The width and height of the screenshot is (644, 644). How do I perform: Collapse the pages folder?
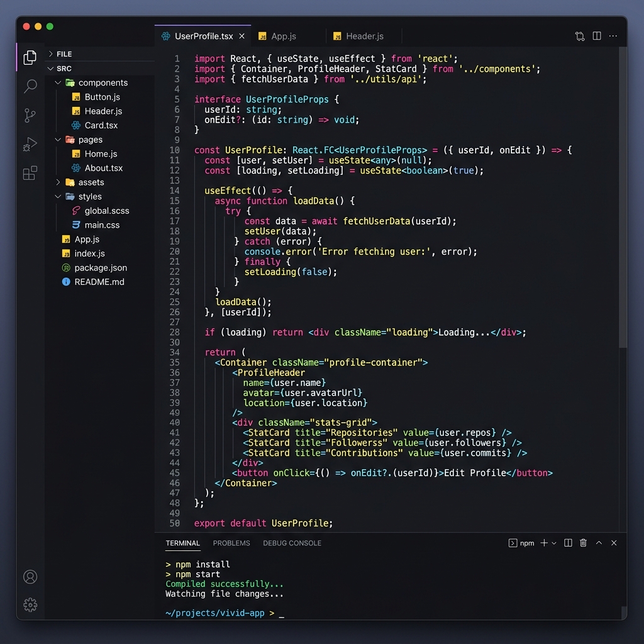[58, 140]
